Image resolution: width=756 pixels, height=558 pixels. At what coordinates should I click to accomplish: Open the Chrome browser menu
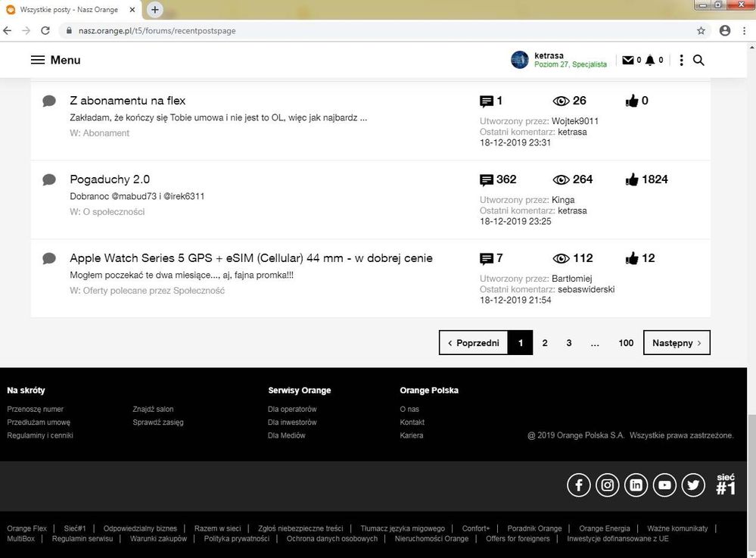[x=745, y=31]
